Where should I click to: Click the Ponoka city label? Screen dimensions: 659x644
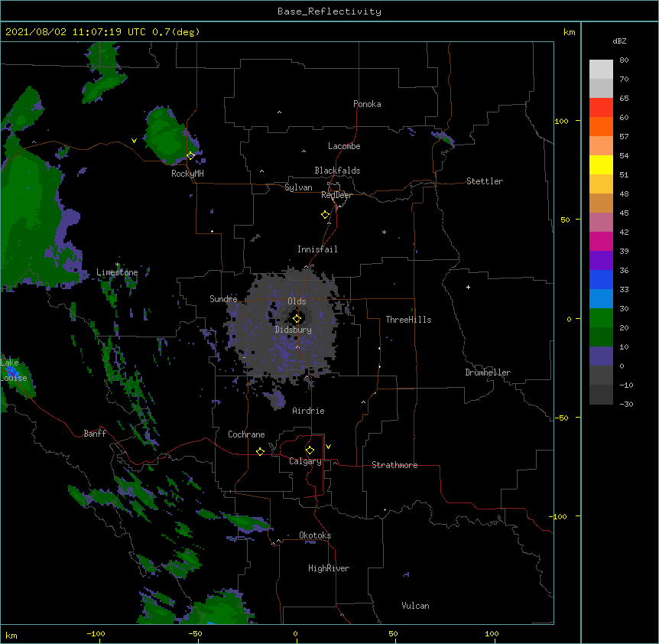point(367,104)
